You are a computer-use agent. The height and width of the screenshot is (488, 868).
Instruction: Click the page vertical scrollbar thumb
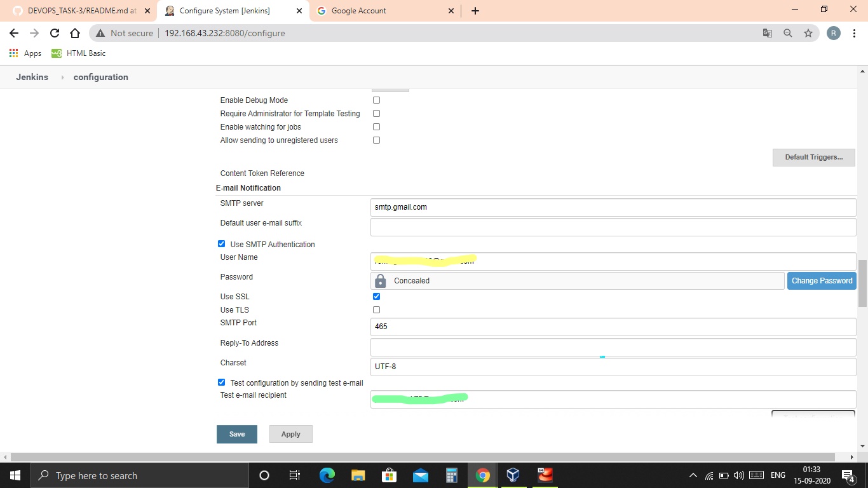862,283
